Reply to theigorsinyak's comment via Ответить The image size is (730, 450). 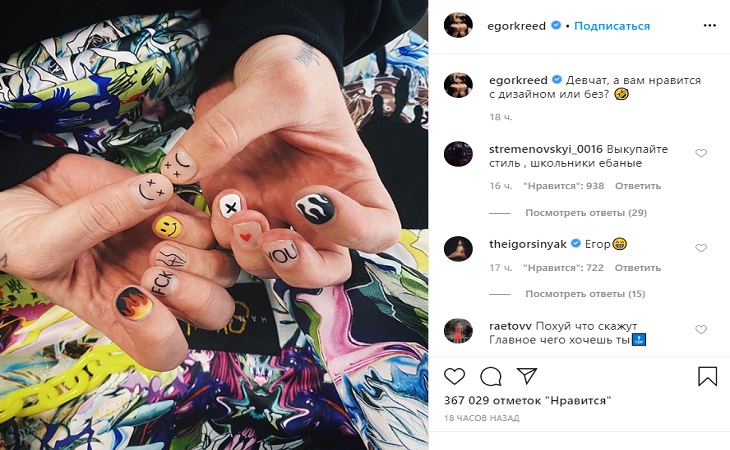(x=637, y=268)
